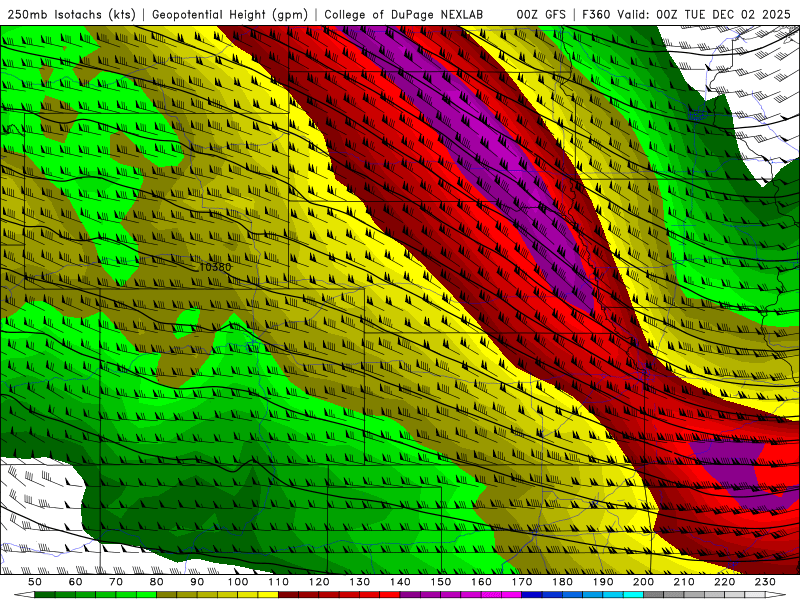Image resolution: width=800 pixels, height=600 pixels.
Task: Click the legend value '140'
Action: (400, 582)
